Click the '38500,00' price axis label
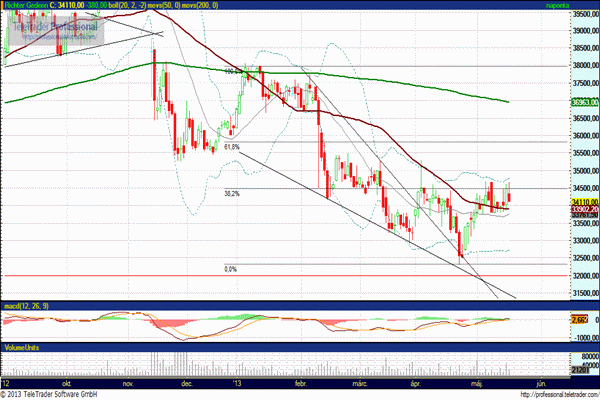Screen dimensions: 600x400 pos(585,48)
